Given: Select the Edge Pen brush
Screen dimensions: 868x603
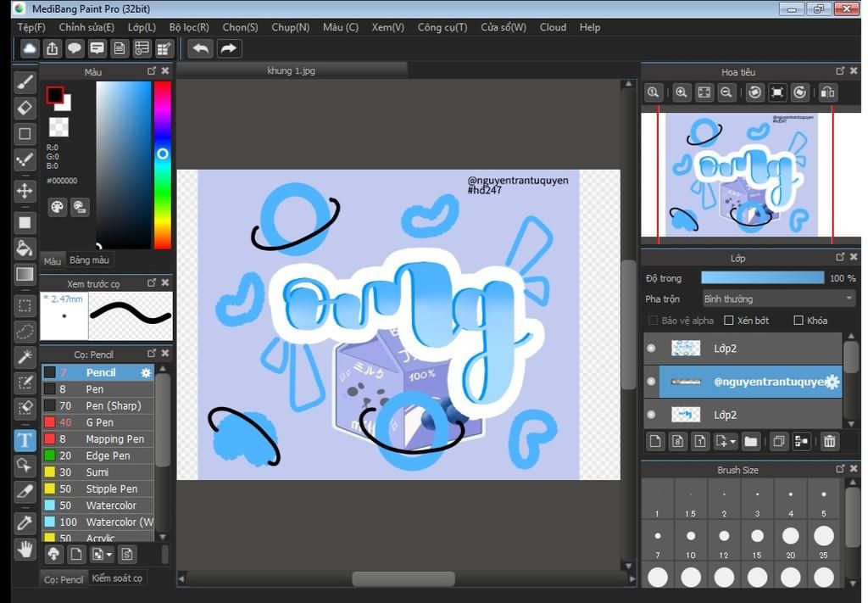Looking at the screenshot, I should click(x=98, y=455).
